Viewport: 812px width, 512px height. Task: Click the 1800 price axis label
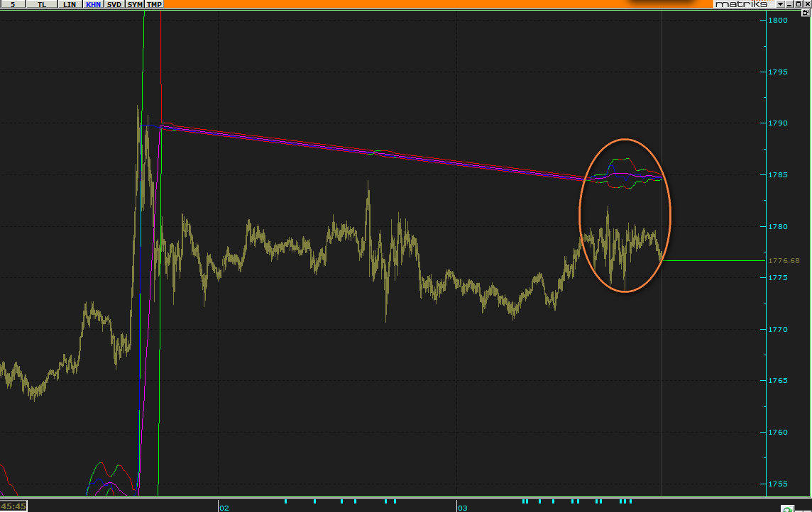778,20
